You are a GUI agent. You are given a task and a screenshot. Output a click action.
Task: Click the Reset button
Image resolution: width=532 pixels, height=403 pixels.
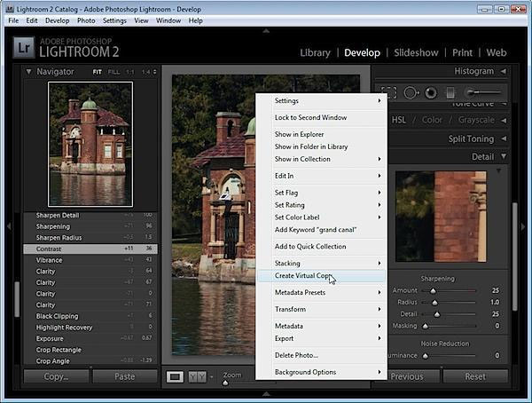pyautogui.click(x=475, y=376)
